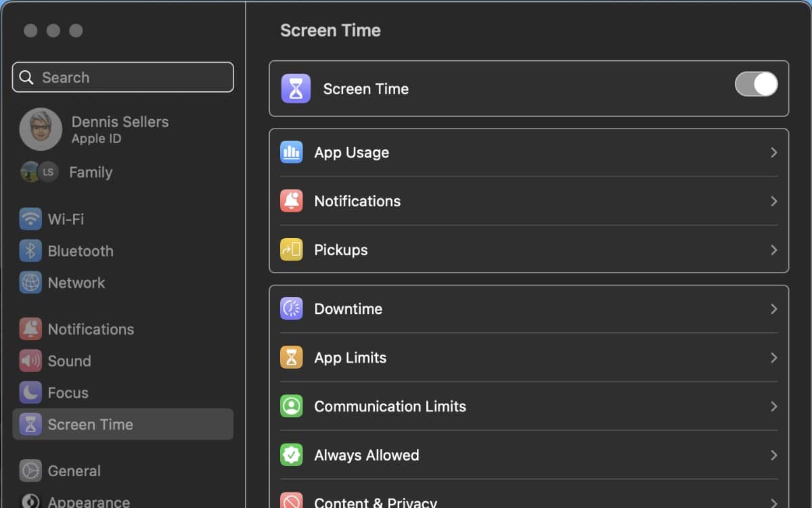Screen dimensions: 812x508
Task: Open Downtime using the right chevron
Action: (x=773, y=309)
